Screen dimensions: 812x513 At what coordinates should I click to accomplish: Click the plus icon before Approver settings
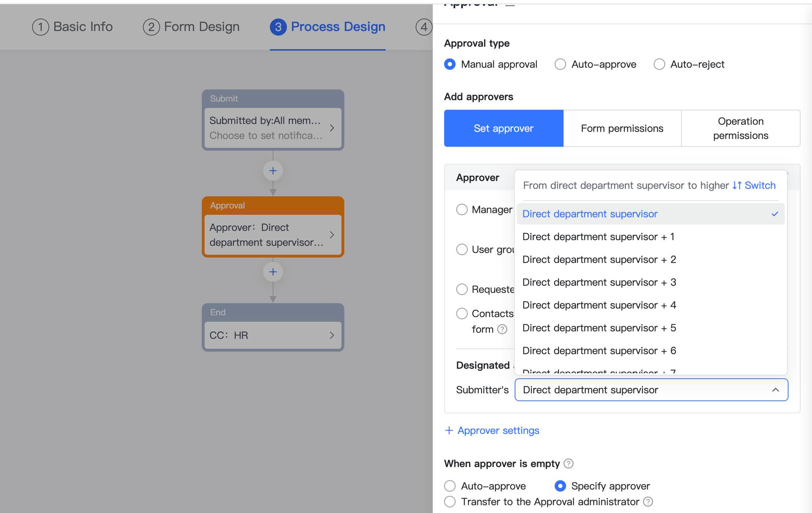(449, 431)
